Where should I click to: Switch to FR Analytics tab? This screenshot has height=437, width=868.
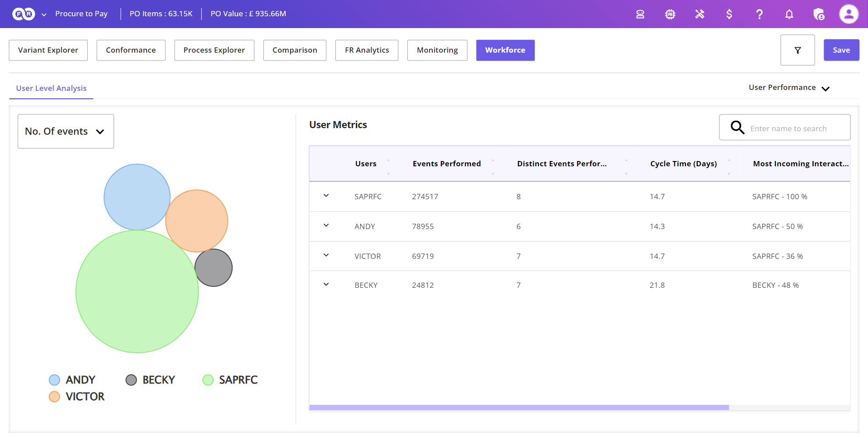coord(367,50)
